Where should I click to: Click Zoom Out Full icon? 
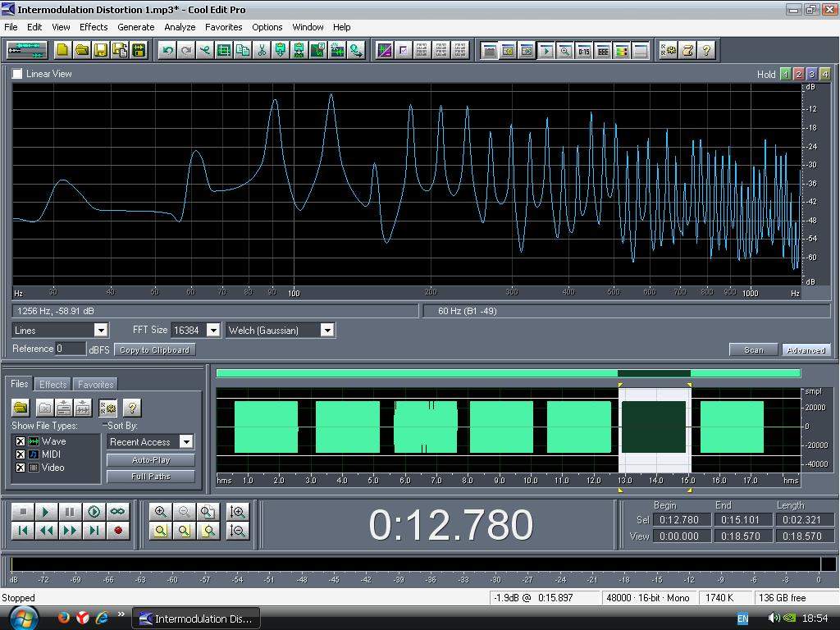208,512
